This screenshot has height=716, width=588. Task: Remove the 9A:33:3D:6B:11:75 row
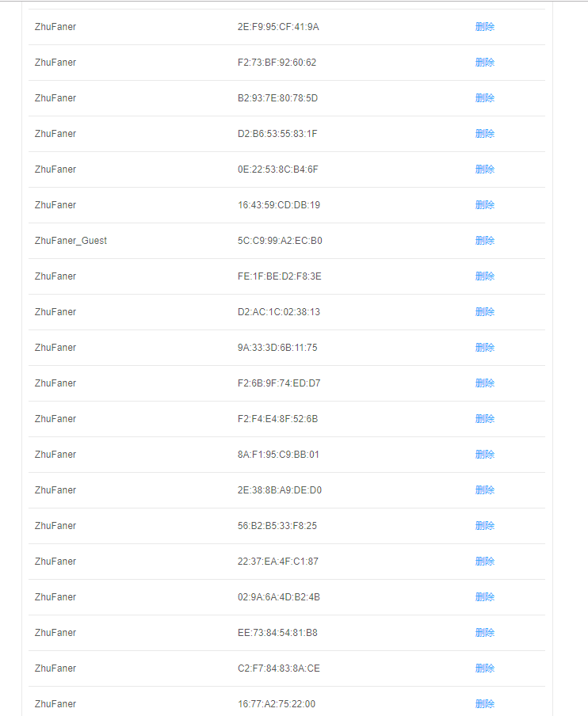coord(484,348)
